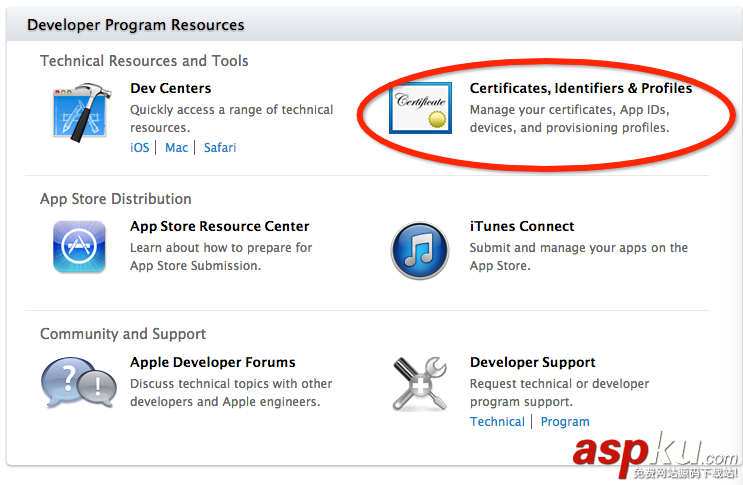743x485 pixels.
Task: Click the Developer Program Resources title bar
Action: point(136,24)
